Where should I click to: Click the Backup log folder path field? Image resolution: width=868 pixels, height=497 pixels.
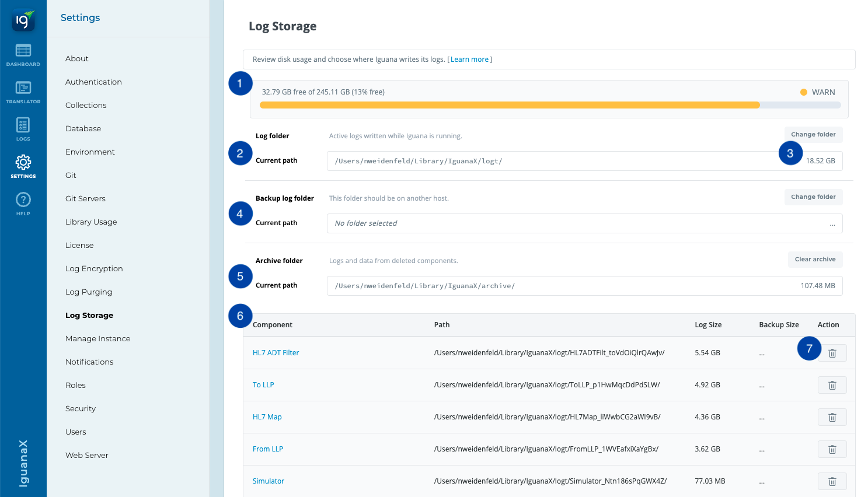click(584, 223)
